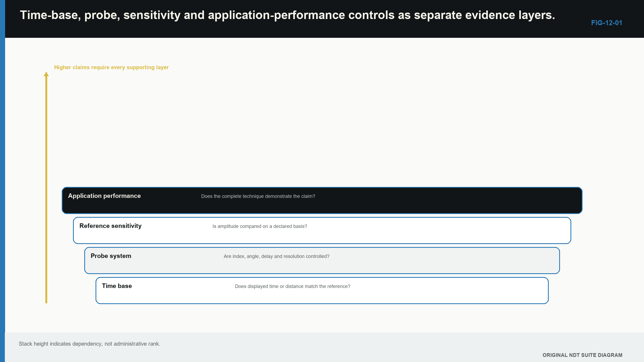Click 'Are index, angle, delay and resolution controlled?'
644x362 pixels.
(x=277, y=256)
